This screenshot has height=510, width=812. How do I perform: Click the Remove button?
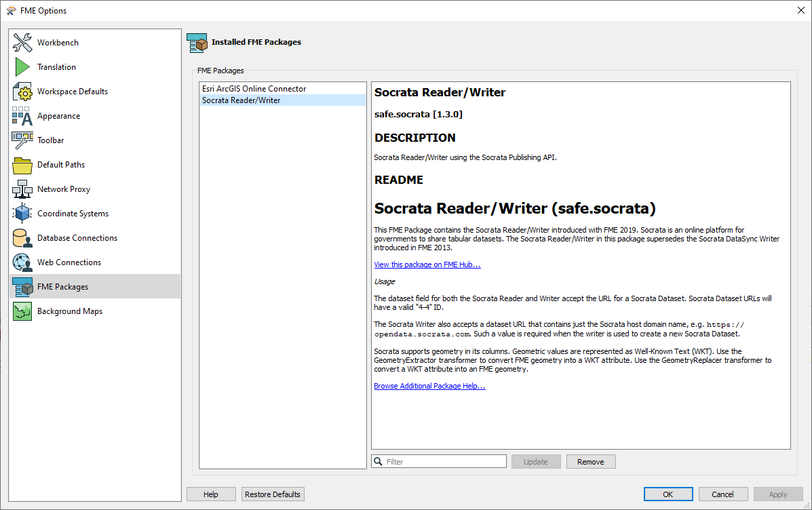click(590, 461)
